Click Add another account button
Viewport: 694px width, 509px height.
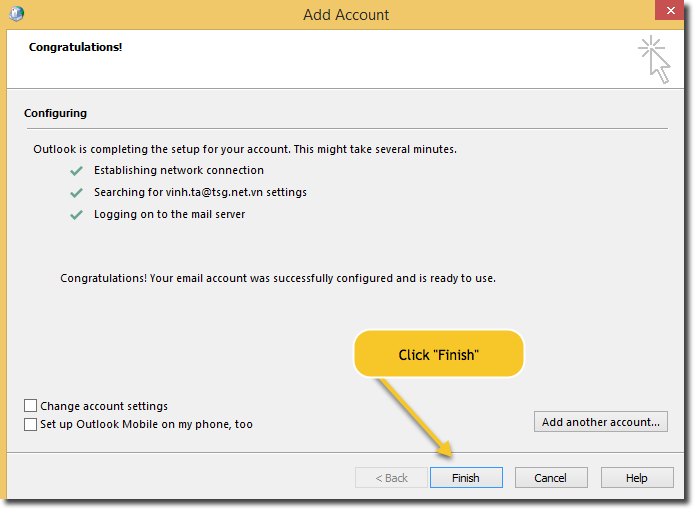pos(600,422)
